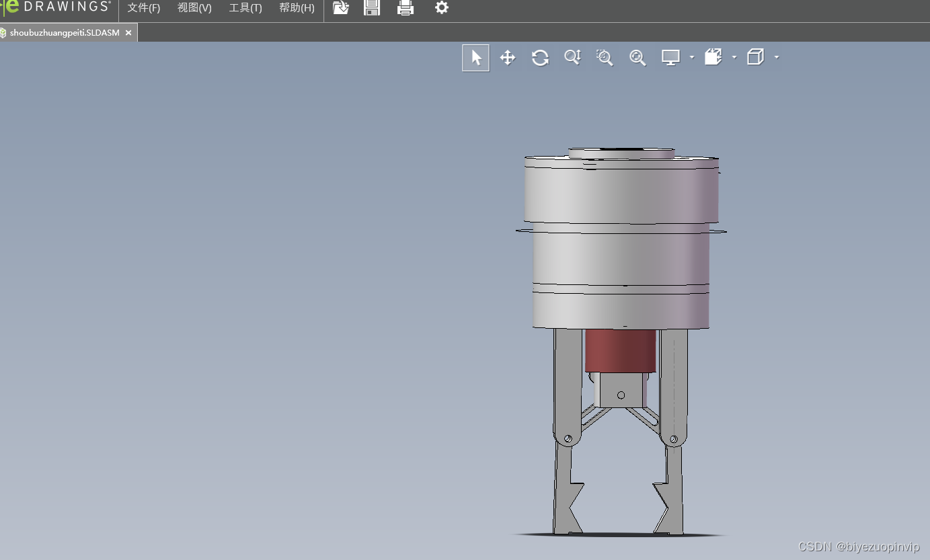The width and height of the screenshot is (930, 560).
Task: Click the display monitor icon
Action: tap(670, 58)
